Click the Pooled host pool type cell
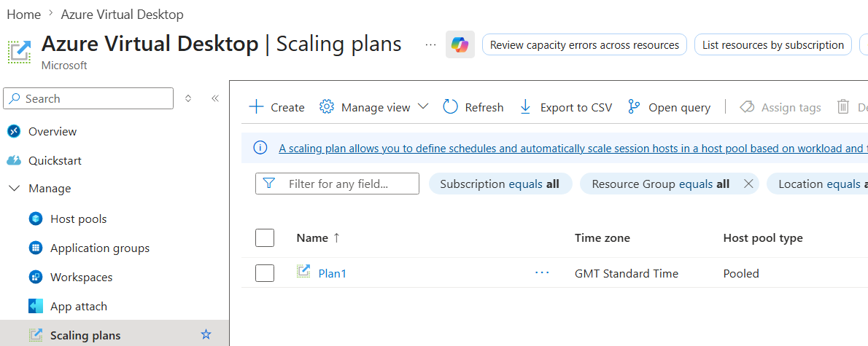 [740, 273]
